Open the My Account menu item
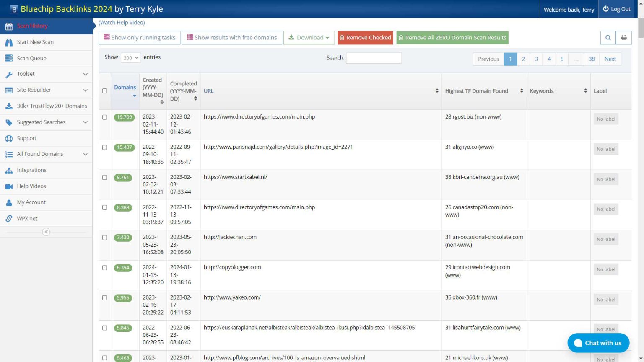 31,202
